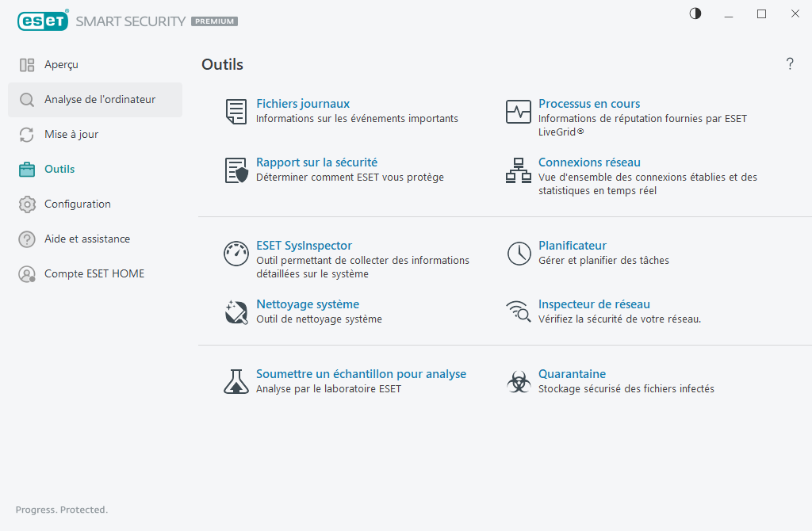Click the Configuration gear icon
The image size is (812, 531).
27,204
